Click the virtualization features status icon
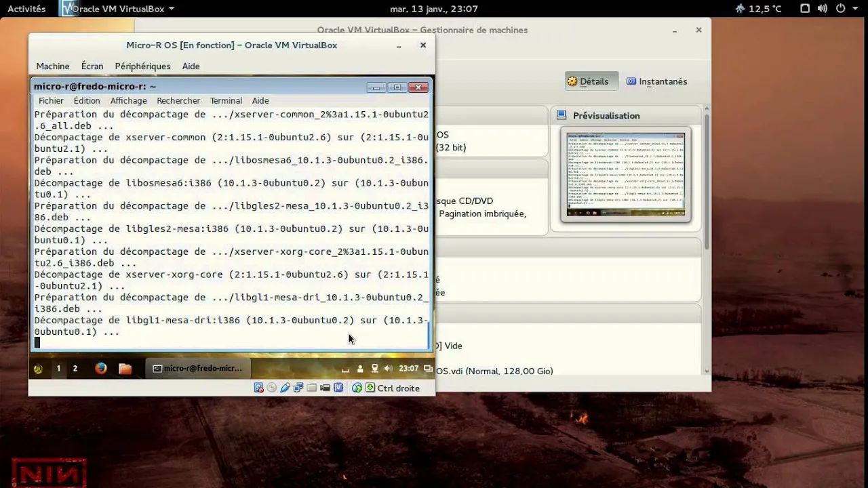The width and height of the screenshot is (868, 488). pyautogui.click(x=338, y=388)
